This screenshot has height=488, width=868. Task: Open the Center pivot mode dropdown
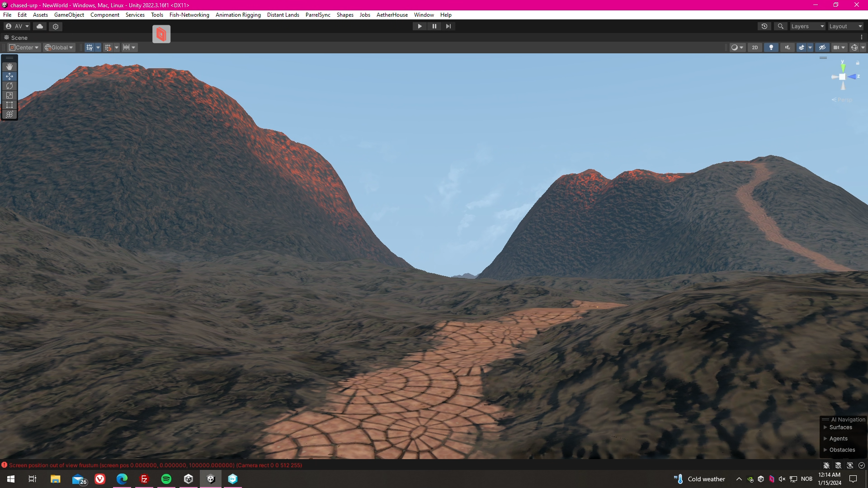click(x=24, y=47)
